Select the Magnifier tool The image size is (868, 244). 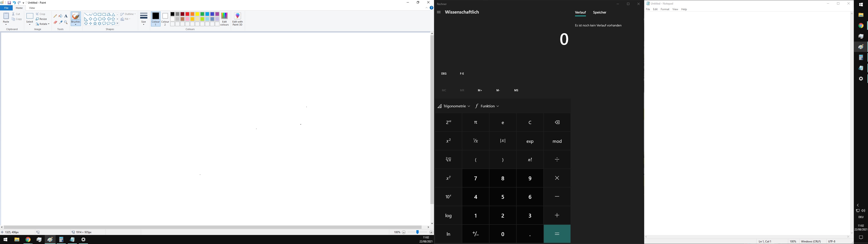tap(66, 23)
